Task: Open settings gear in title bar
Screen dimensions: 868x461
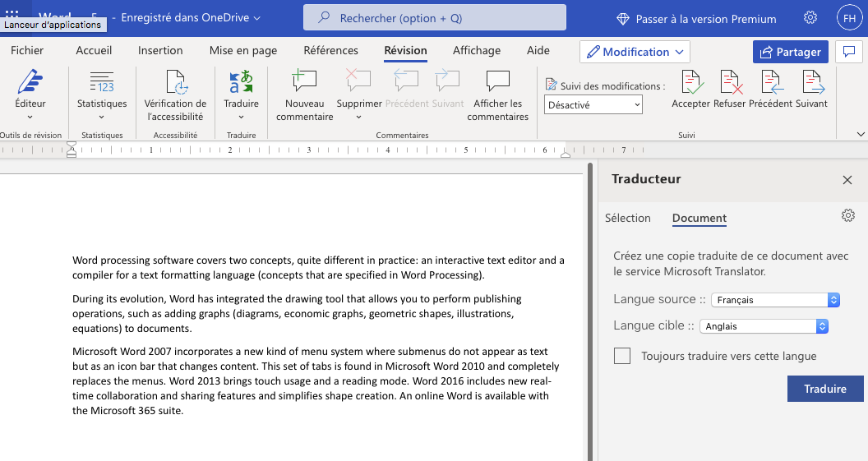Action: (810, 18)
